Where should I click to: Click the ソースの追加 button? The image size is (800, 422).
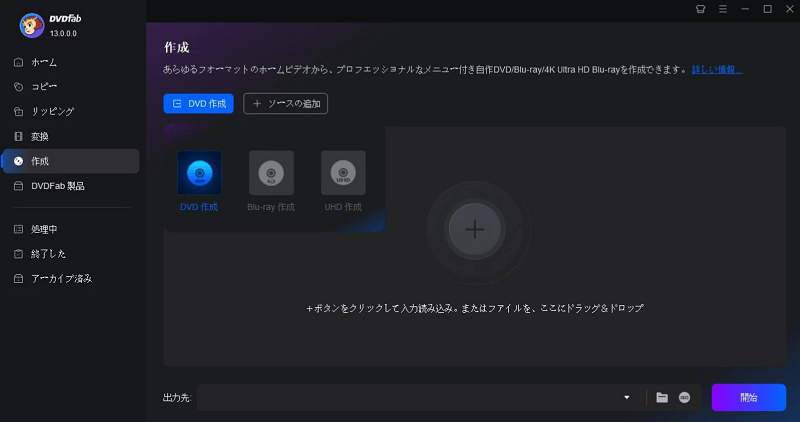pos(285,103)
